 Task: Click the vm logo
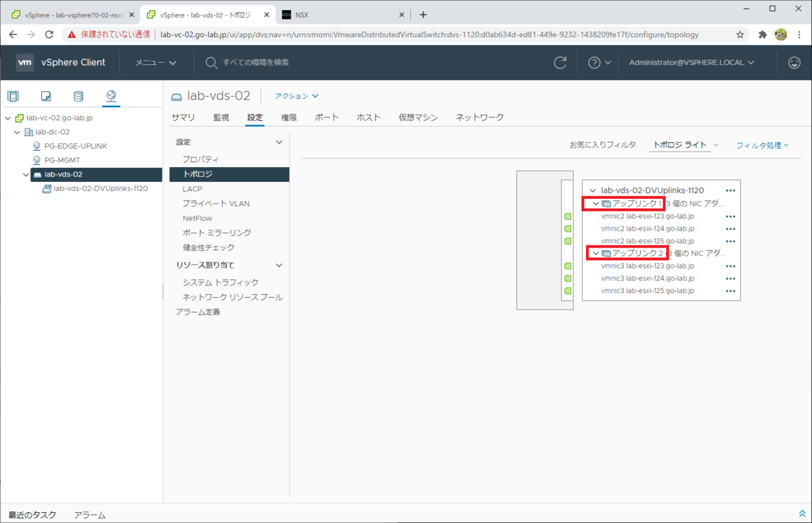(25, 62)
